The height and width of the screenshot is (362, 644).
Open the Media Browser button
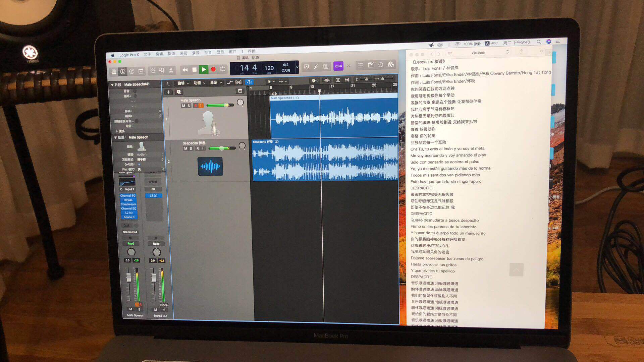391,64
